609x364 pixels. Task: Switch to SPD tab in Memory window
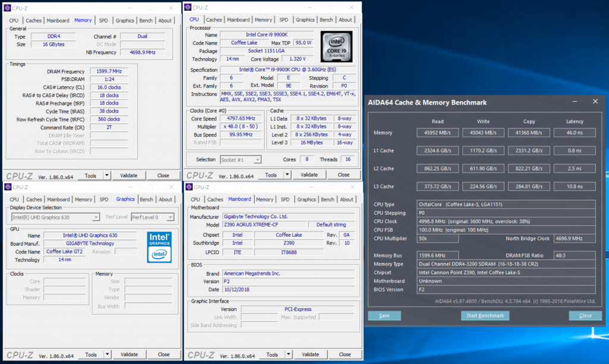(103, 21)
